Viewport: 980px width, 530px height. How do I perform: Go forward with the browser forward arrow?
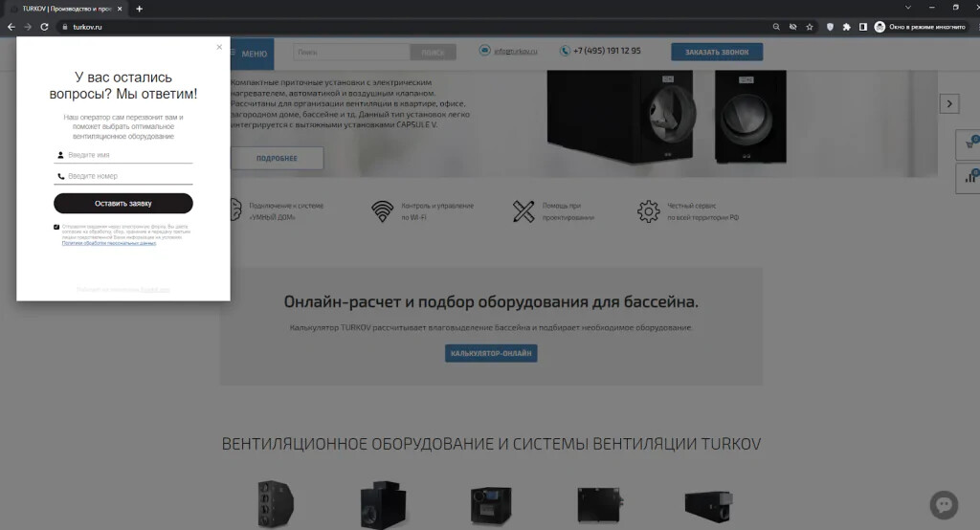click(28, 27)
